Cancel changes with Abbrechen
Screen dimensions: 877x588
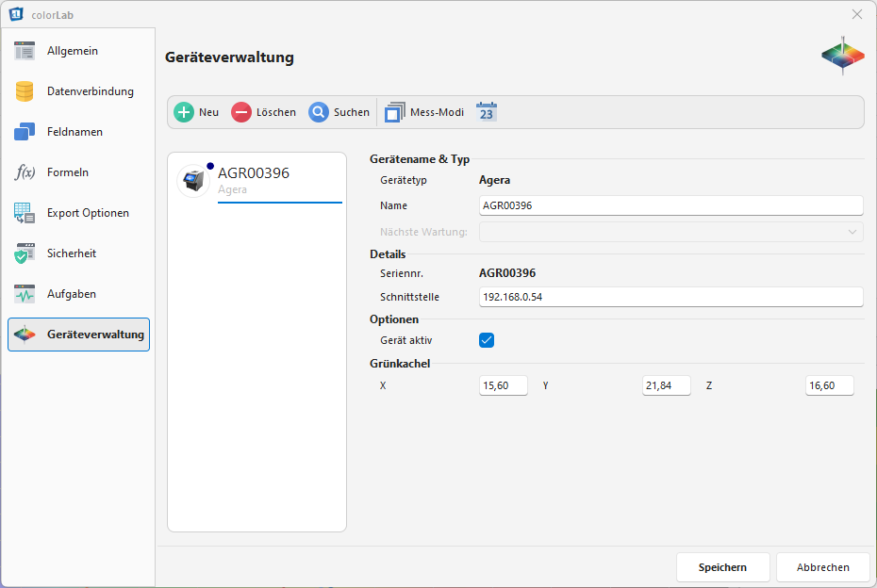coord(822,566)
